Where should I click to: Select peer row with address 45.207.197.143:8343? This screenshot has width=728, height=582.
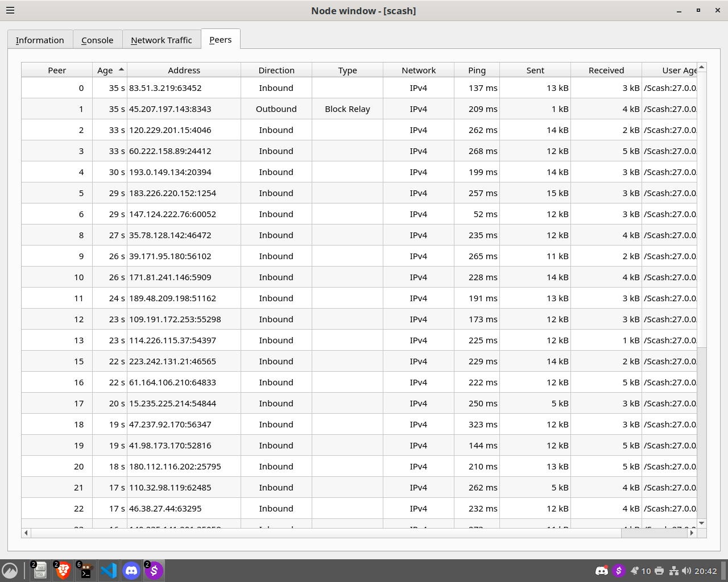[x=170, y=109]
